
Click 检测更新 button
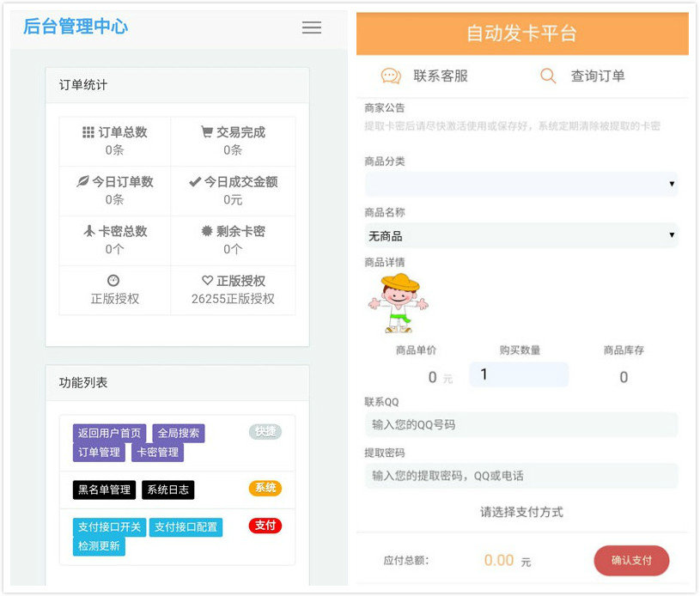pos(99,546)
